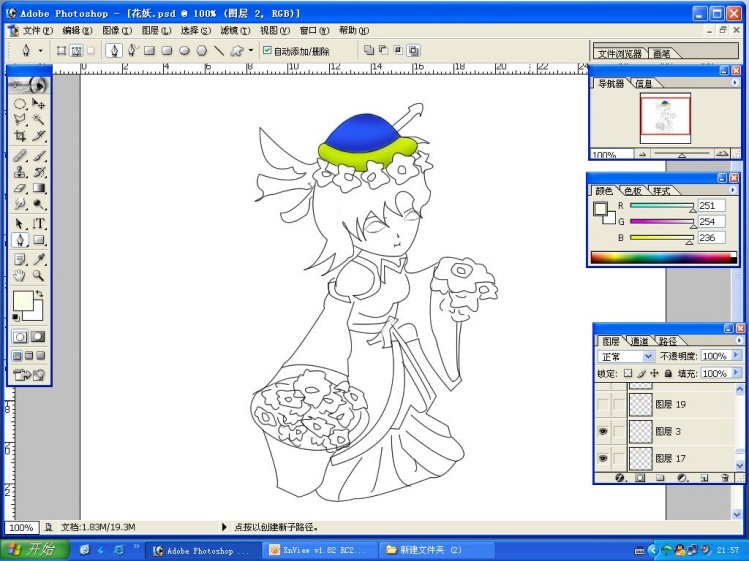Select the Eraser tool
Image resolution: width=749 pixels, height=561 pixels.
pos(20,188)
